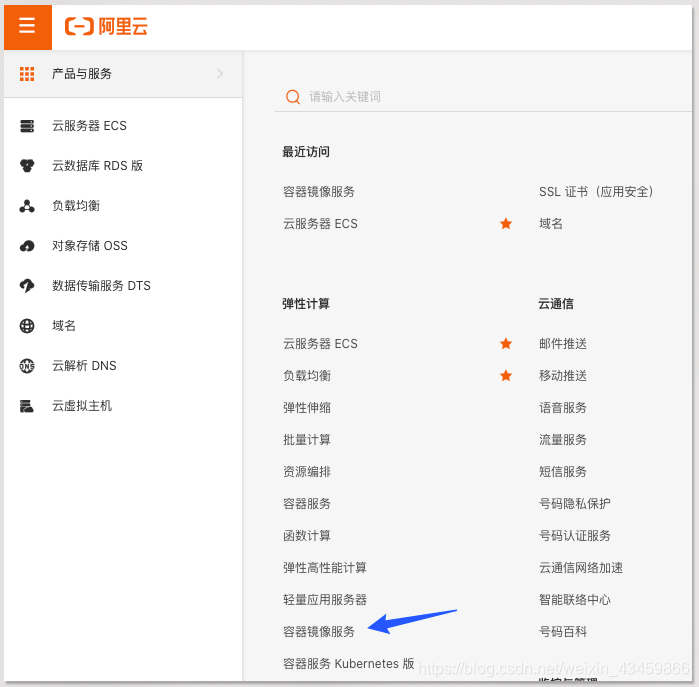Open 域名 under 最近访问
This screenshot has height=687, width=699.
point(551,223)
